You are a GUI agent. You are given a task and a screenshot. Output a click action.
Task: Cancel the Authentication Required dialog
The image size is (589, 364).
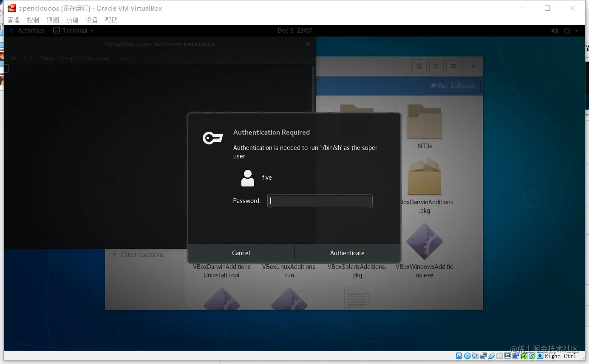point(241,253)
